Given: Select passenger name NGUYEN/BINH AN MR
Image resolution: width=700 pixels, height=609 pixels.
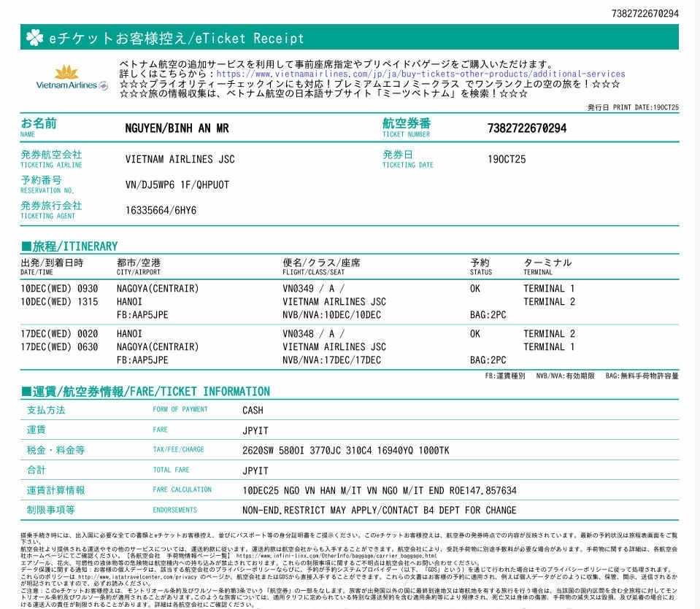Looking at the screenshot, I should tap(177, 128).
